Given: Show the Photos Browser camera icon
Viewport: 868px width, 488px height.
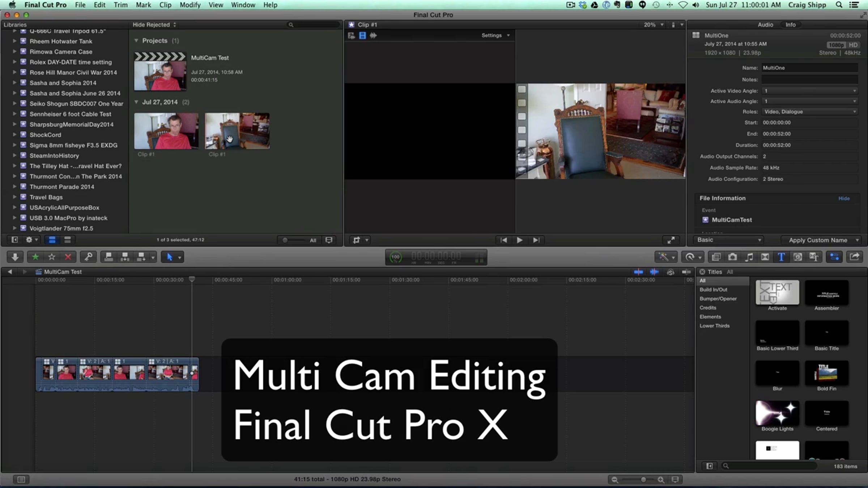Looking at the screenshot, I should (x=732, y=257).
